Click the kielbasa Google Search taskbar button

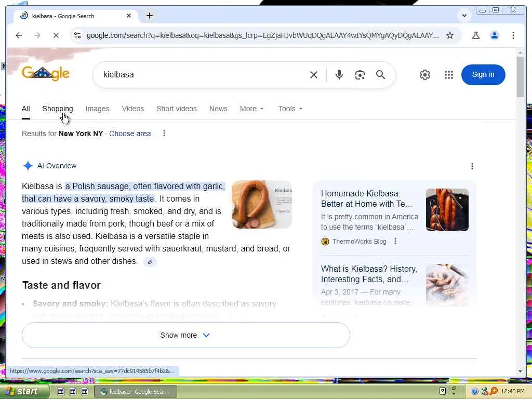pyautogui.click(x=136, y=392)
